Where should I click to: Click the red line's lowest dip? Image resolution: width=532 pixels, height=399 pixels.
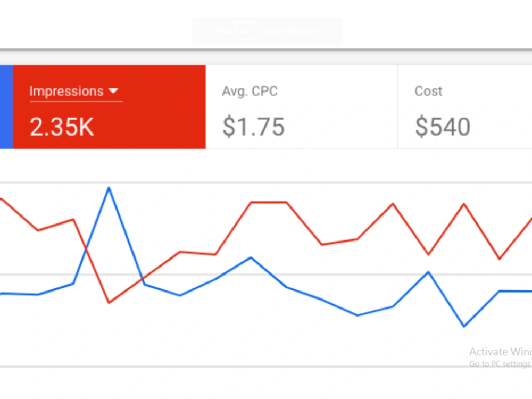pos(109,302)
